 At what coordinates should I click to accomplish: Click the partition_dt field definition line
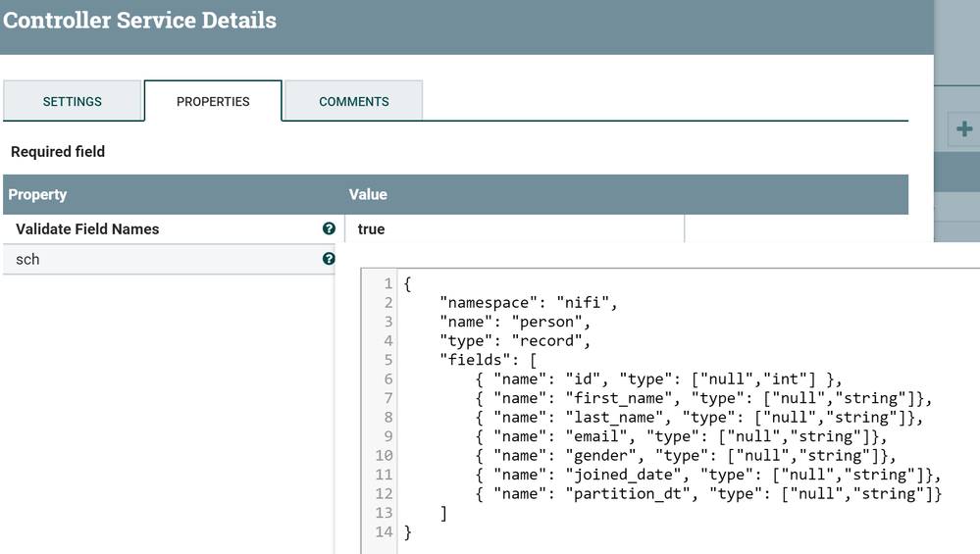coord(706,494)
